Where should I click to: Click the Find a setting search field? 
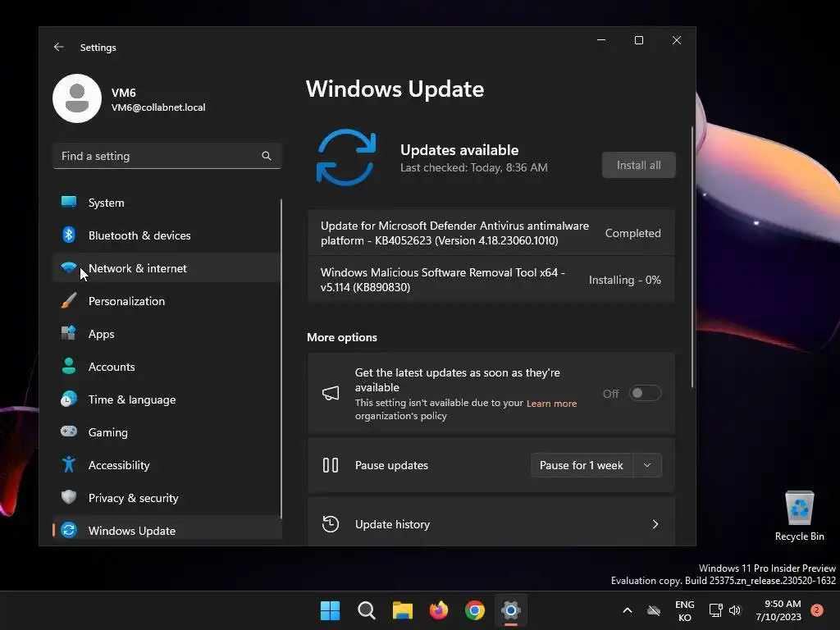click(x=167, y=156)
